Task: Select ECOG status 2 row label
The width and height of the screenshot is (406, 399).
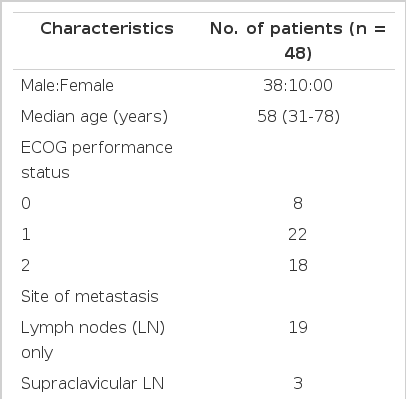Action: [x=26, y=265]
